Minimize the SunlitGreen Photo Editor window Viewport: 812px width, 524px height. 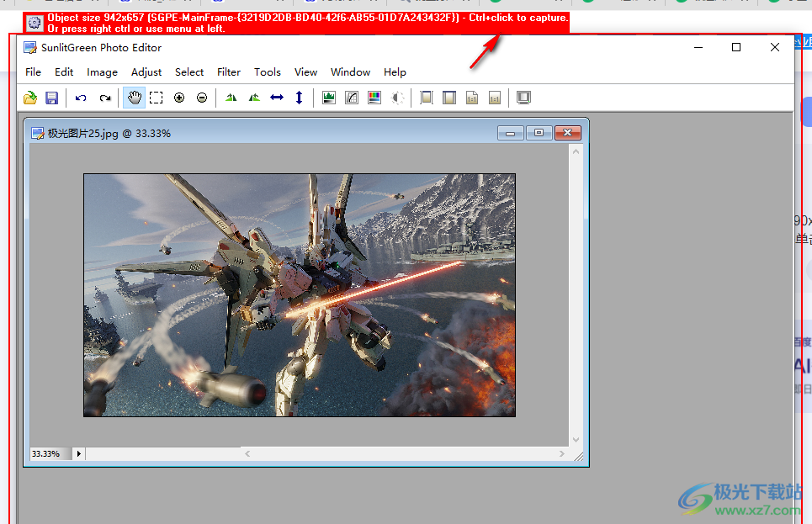click(698, 47)
